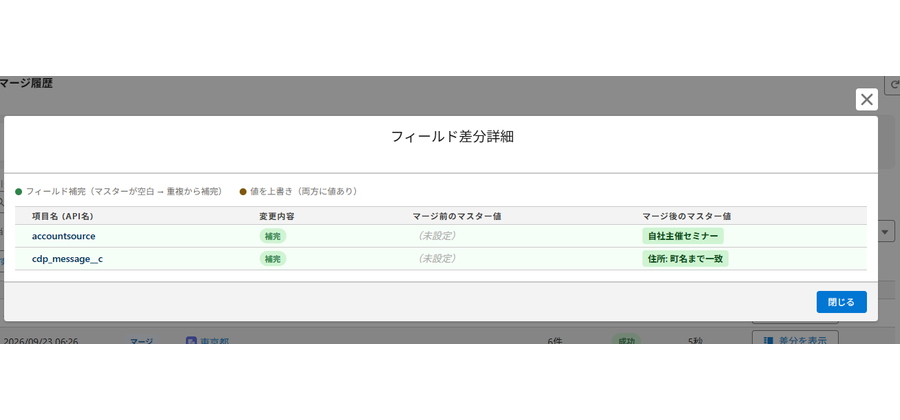Click (未設定) in the cdp_message__c row

pyautogui.click(x=437, y=258)
